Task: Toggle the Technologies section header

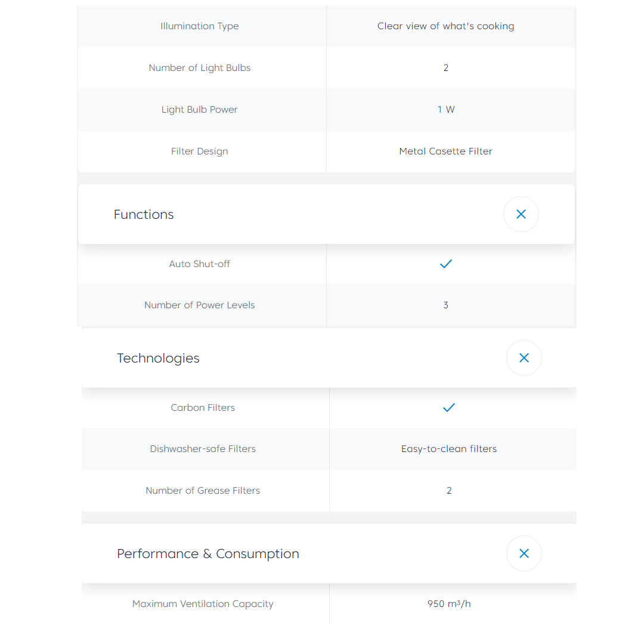Action: pos(158,358)
